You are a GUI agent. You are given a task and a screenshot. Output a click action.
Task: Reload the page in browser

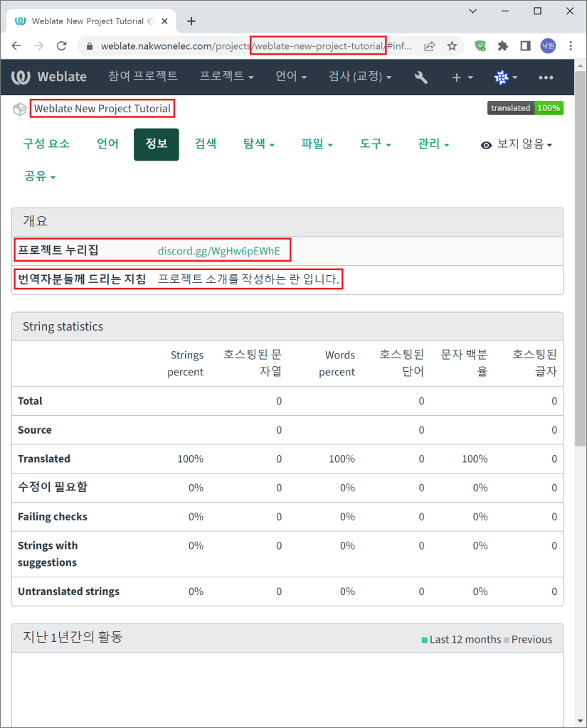pos(62,46)
